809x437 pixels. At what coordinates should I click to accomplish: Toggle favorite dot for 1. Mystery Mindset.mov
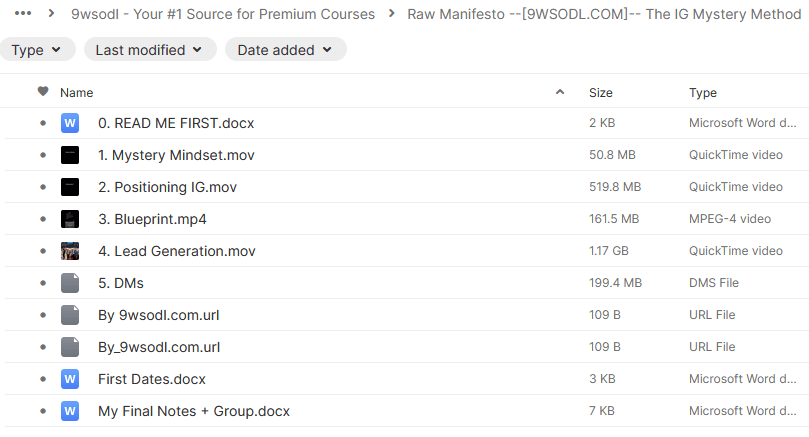pos(43,155)
